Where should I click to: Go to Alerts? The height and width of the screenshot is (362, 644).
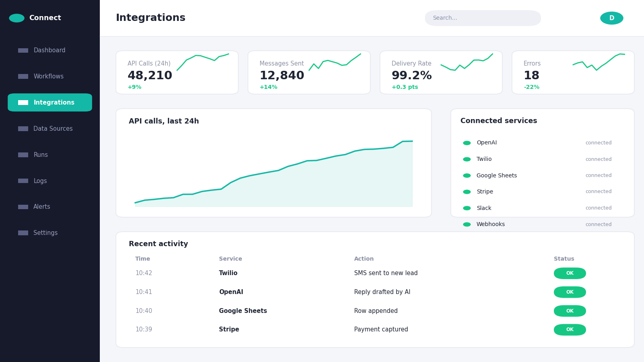point(50,207)
